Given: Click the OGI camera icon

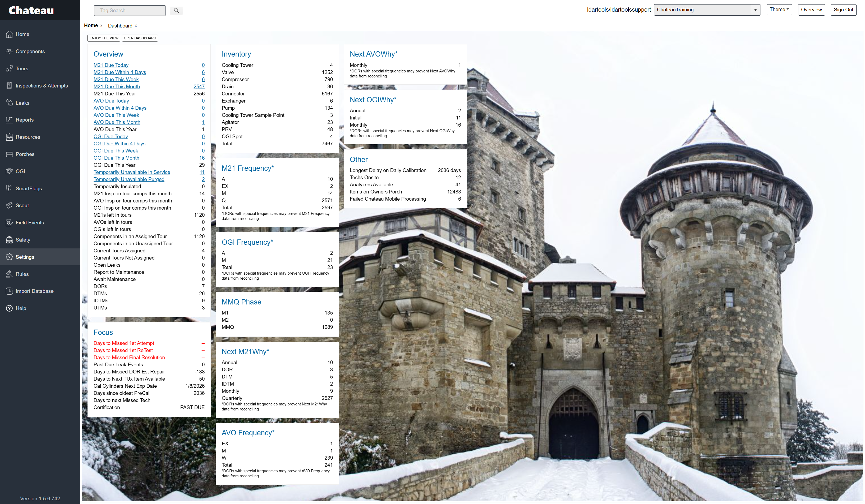Looking at the screenshot, I should pyautogui.click(x=9, y=171).
